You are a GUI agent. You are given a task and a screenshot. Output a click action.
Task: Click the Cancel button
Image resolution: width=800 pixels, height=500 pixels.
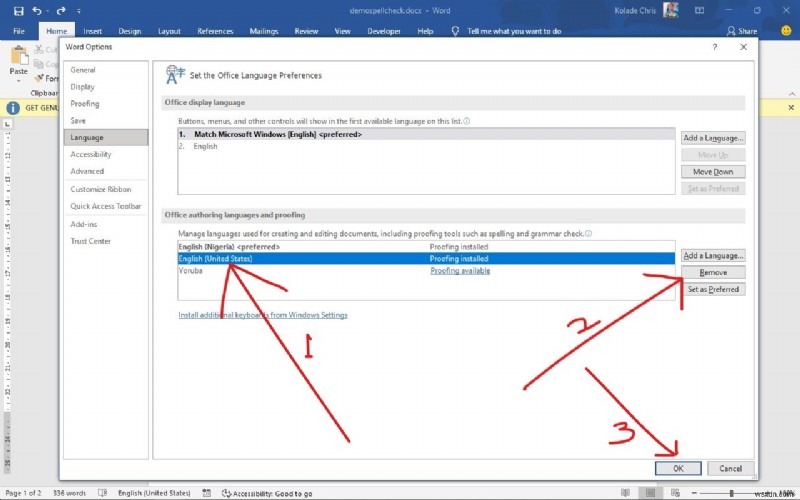tap(730, 468)
